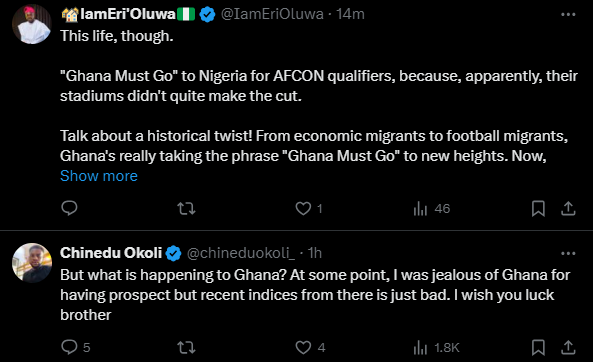This screenshot has width=593, height=362.
Task: Like Chinedu Okoli's tweet with 4 likes
Action: click(x=310, y=347)
